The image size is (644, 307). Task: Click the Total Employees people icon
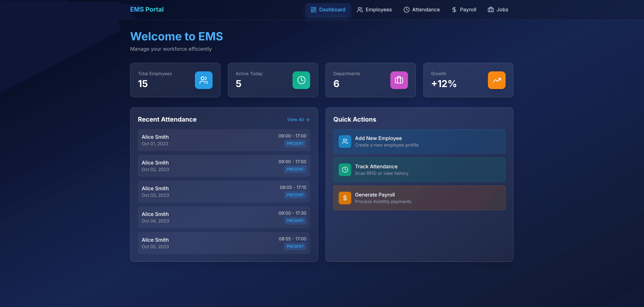pos(203,80)
